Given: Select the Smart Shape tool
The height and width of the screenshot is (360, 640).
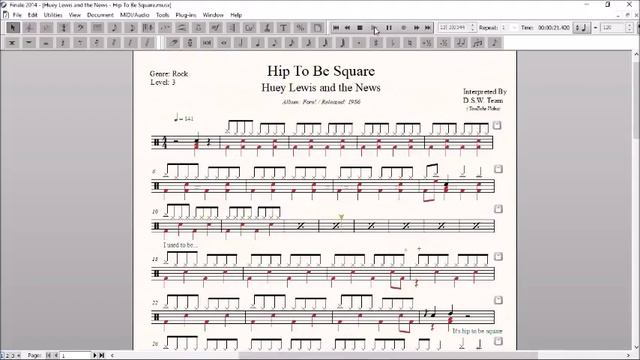Looking at the screenshot, I should click(182, 28).
